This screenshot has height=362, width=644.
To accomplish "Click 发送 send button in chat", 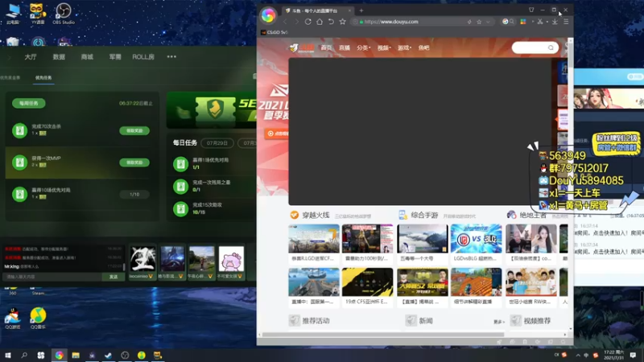I will tap(114, 277).
